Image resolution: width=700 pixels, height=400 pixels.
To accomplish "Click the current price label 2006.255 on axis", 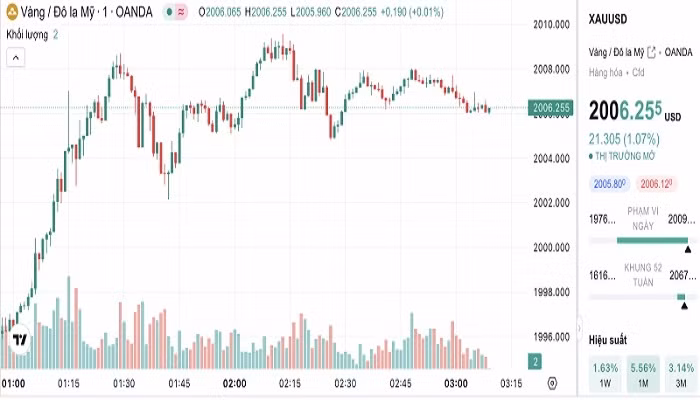I will (x=550, y=108).
